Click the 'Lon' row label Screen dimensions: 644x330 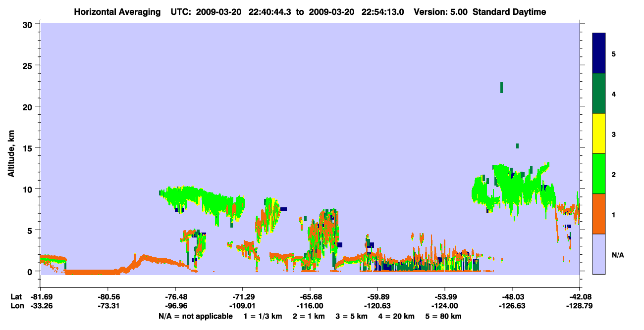[x=16, y=306]
